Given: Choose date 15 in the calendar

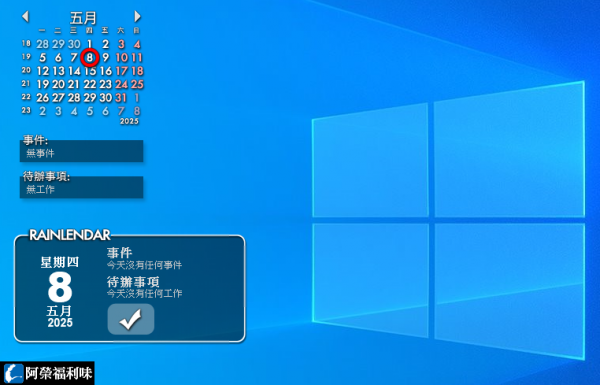Looking at the screenshot, I should click(90, 71).
